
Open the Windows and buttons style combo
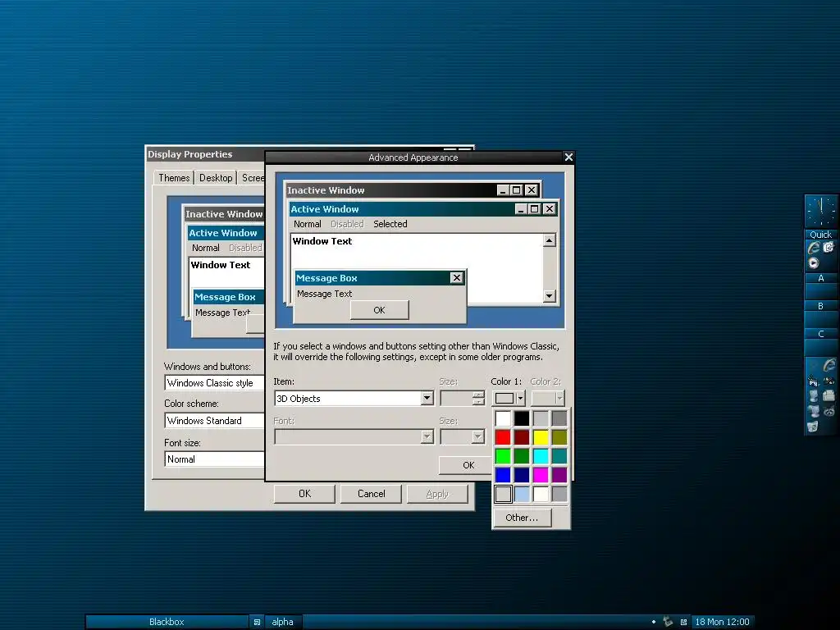(x=215, y=382)
